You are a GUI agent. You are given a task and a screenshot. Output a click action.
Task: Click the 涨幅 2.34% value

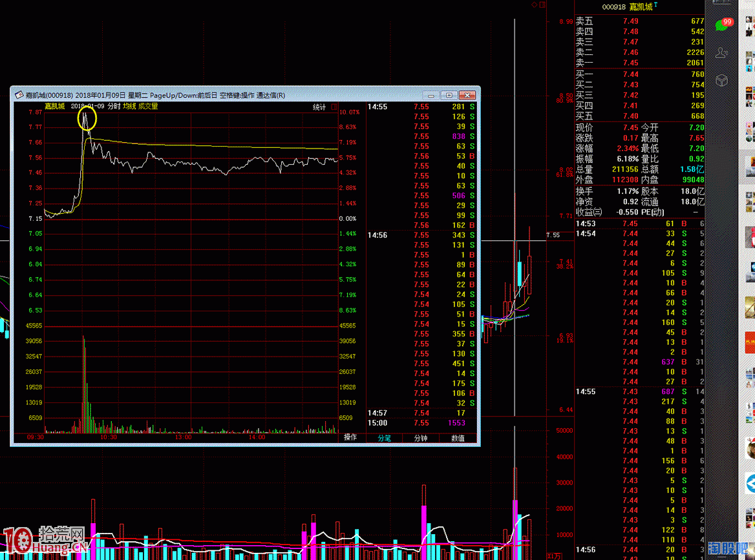pyautogui.click(x=628, y=148)
